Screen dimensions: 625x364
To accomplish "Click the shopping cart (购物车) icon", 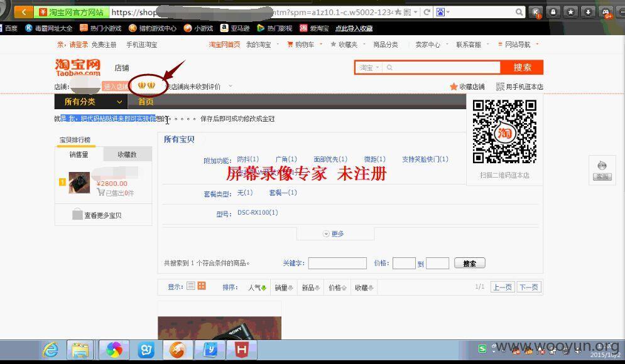I will click(290, 45).
